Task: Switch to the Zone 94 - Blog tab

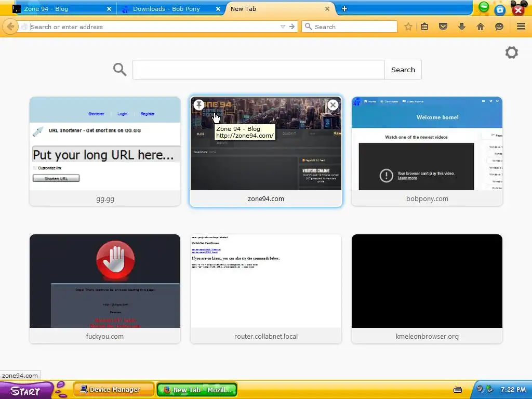Action: pos(62,9)
